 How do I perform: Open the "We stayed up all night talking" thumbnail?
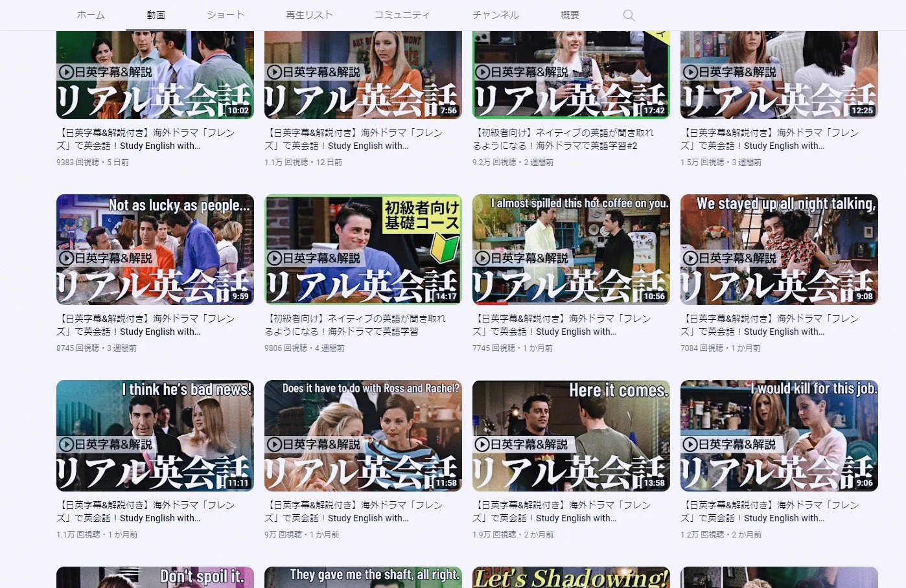[x=779, y=249]
